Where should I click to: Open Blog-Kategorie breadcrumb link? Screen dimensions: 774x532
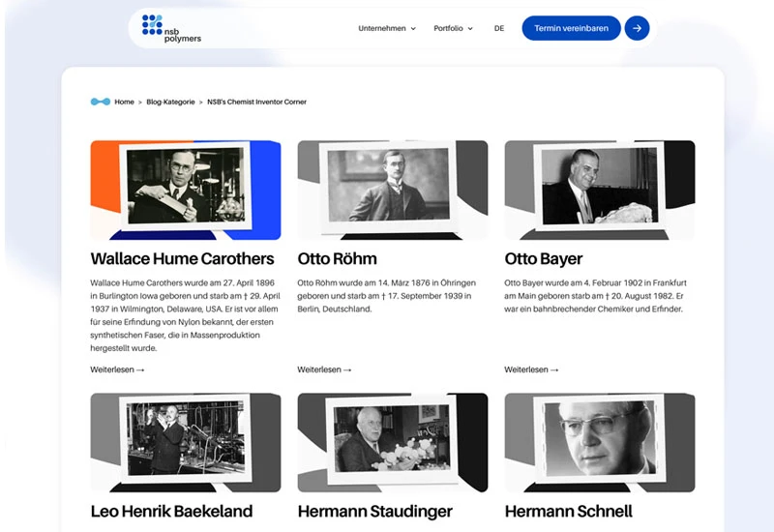(170, 102)
